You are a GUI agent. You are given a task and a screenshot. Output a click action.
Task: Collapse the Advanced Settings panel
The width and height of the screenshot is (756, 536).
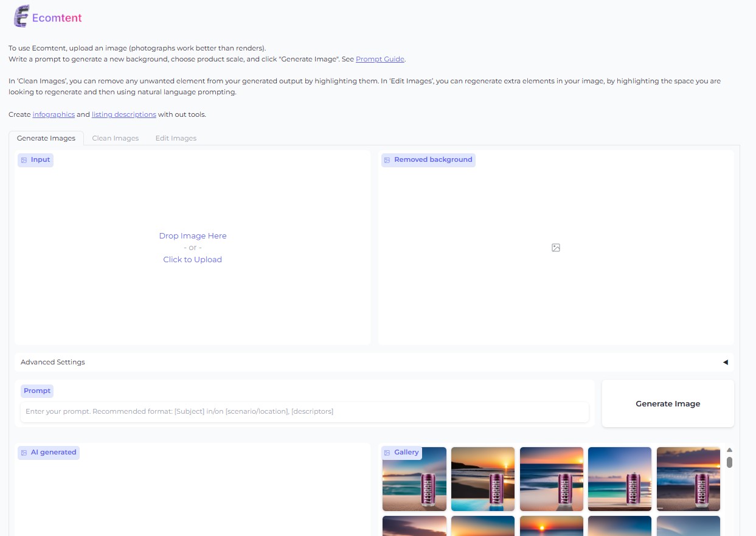coord(725,362)
